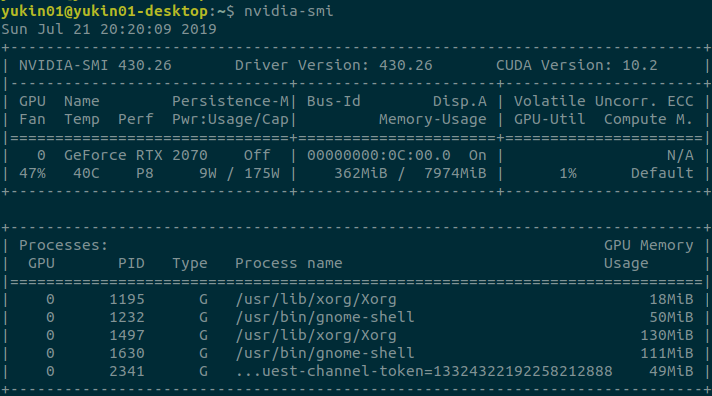Select the Processes: section label
This screenshot has width=712, height=396.
click(x=64, y=245)
